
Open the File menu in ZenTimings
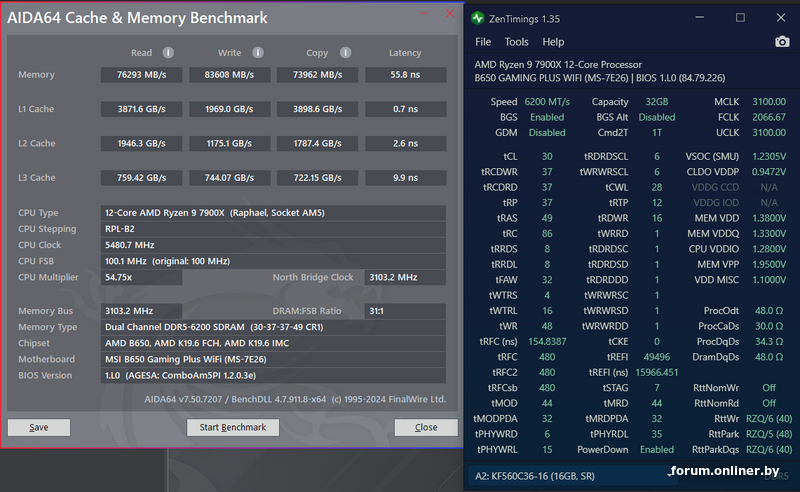pyautogui.click(x=483, y=42)
